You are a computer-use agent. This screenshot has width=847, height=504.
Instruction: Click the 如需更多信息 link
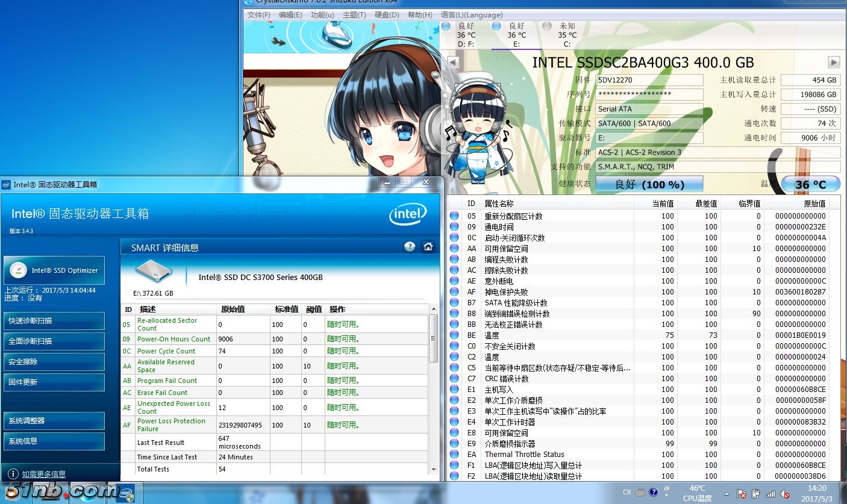tap(43, 474)
